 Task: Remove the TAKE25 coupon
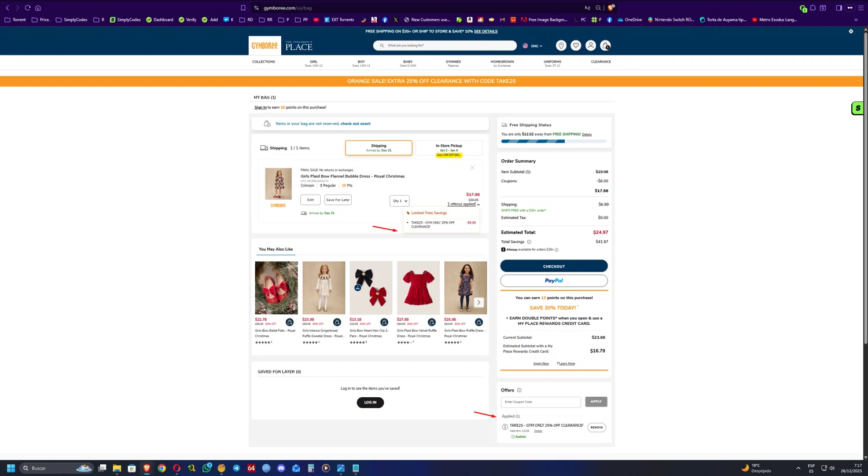pyautogui.click(x=597, y=427)
